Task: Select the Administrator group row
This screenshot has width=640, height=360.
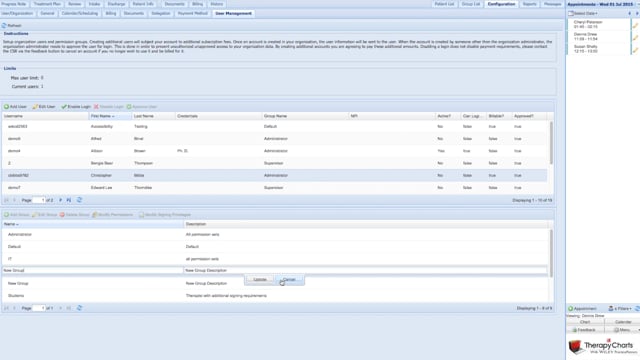Action: [x=274, y=235]
